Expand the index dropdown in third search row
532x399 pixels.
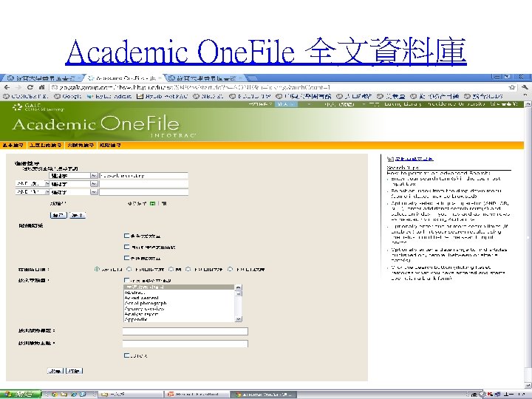click(x=94, y=192)
